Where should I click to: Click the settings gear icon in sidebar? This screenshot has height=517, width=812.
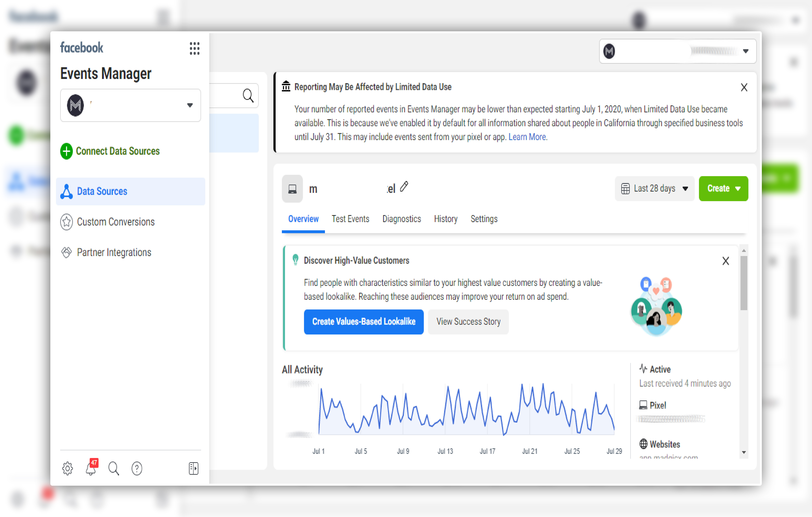pos(67,468)
